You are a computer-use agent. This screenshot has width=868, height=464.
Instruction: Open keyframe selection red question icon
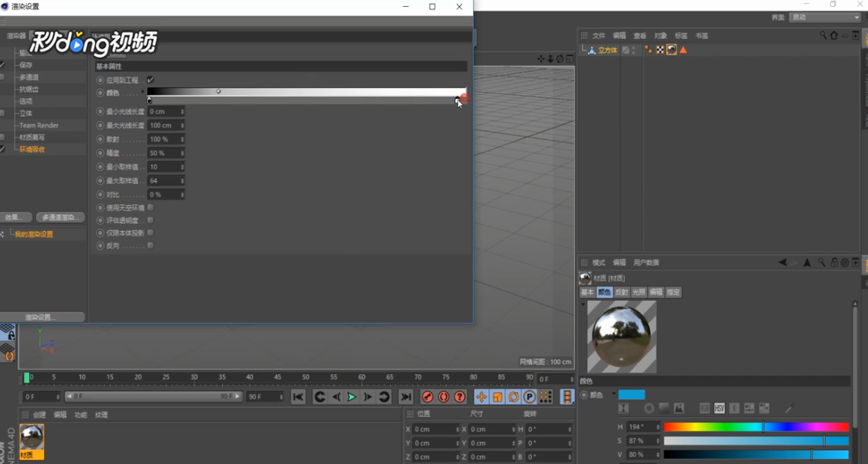point(459,397)
